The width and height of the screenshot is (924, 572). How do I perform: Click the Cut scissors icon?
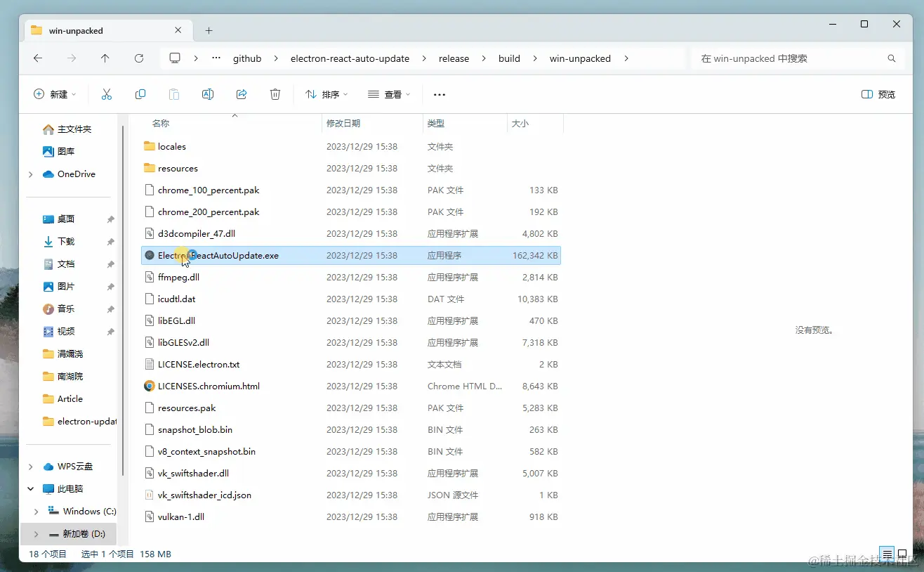[x=107, y=94]
